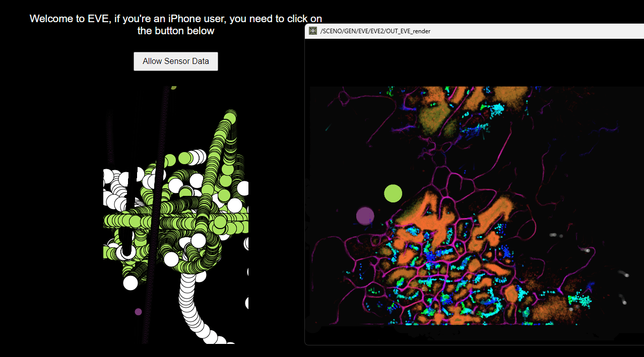Click the OUT_EVE_render window icon
Viewport: 644px width, 357px height.
click(x=313, y=31)
